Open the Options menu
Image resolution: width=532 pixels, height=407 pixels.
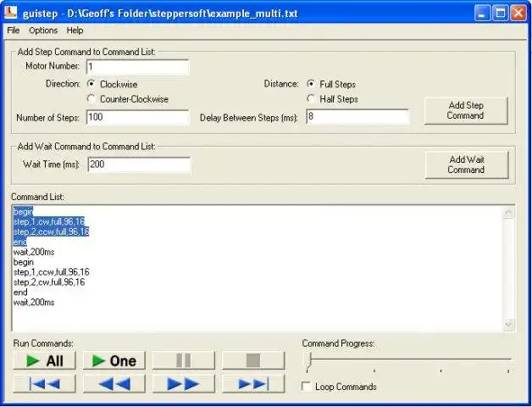pos(43,31)
